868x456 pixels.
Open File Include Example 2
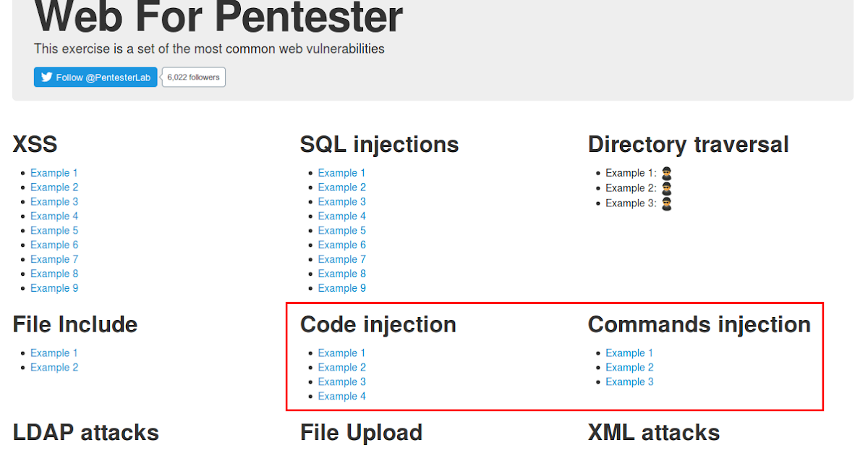pos(54,367)
